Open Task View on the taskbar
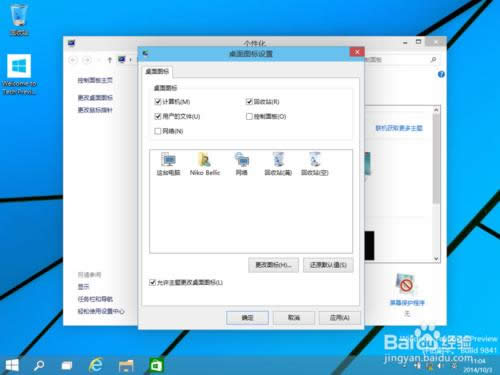The image size is (500, 375). pyautogui.click(x=67, y=366)
